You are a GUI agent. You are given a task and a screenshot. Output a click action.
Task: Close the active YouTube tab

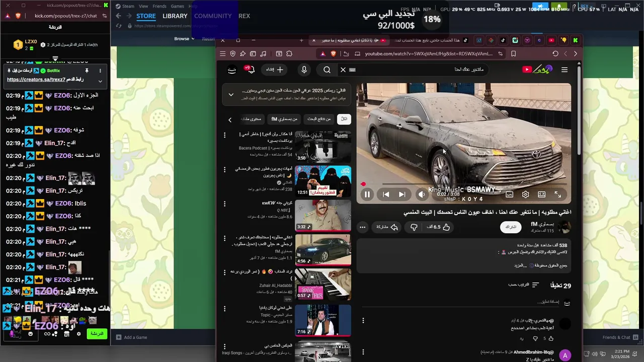click(314, 40)
